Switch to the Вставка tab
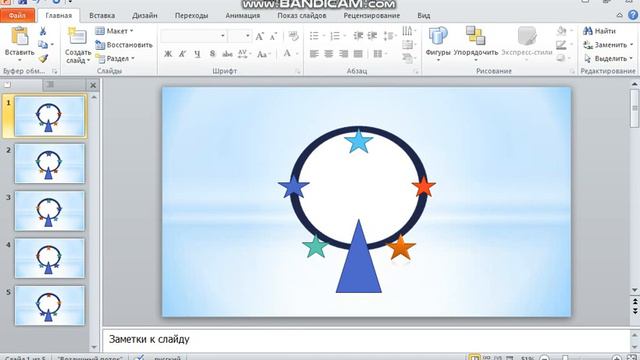The image size is (640, 360). [102, 16]
